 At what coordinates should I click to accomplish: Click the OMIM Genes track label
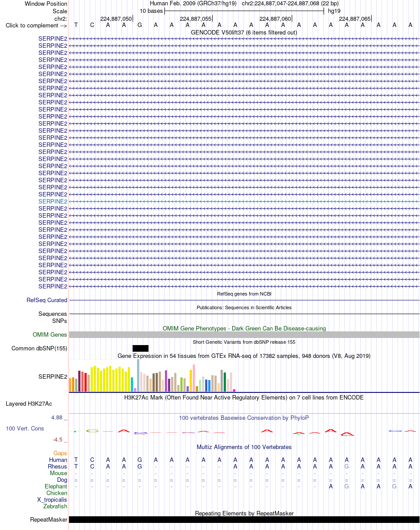[x=50, y=334]
